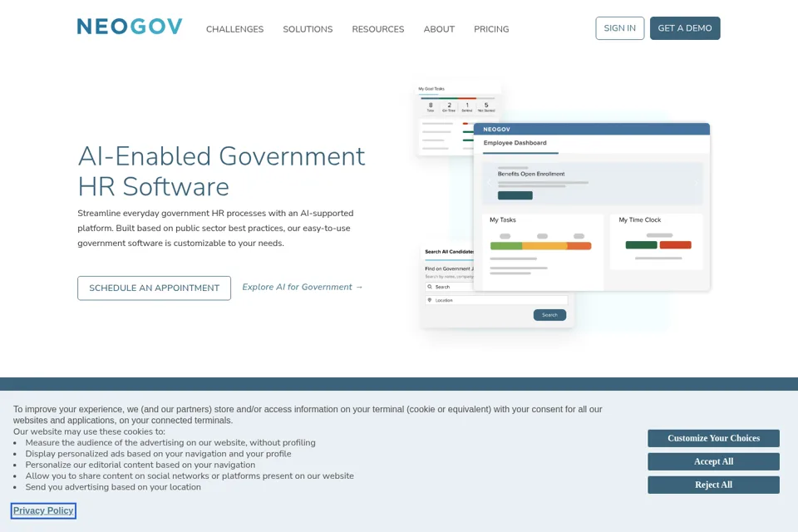The image size is (798, 532).
Task: Open the About menu
Action: [439, 29]
